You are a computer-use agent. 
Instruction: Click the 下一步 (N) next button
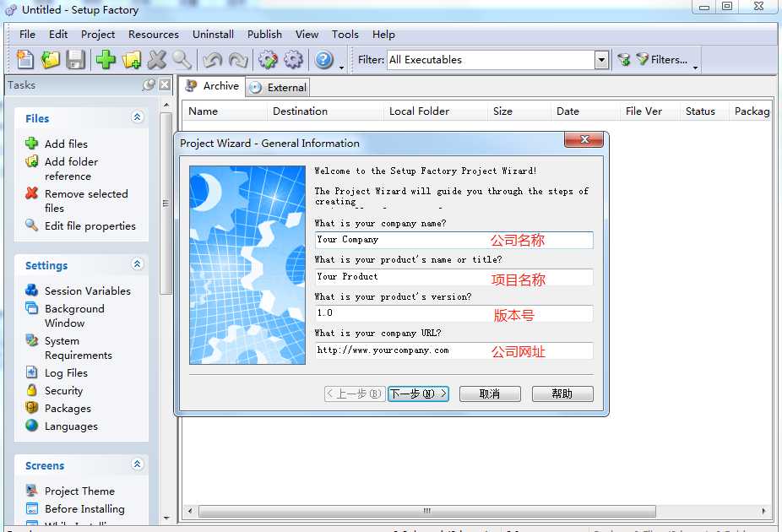418,394
